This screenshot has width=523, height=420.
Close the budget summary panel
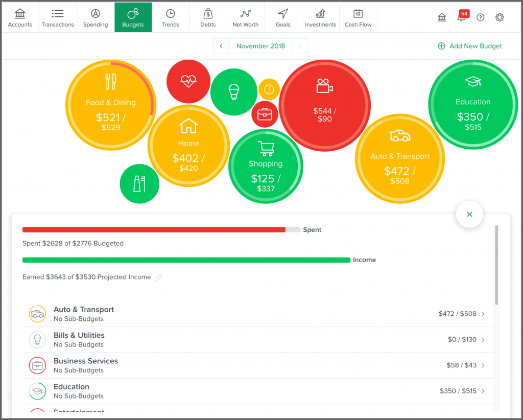click(x=469, y=215)
